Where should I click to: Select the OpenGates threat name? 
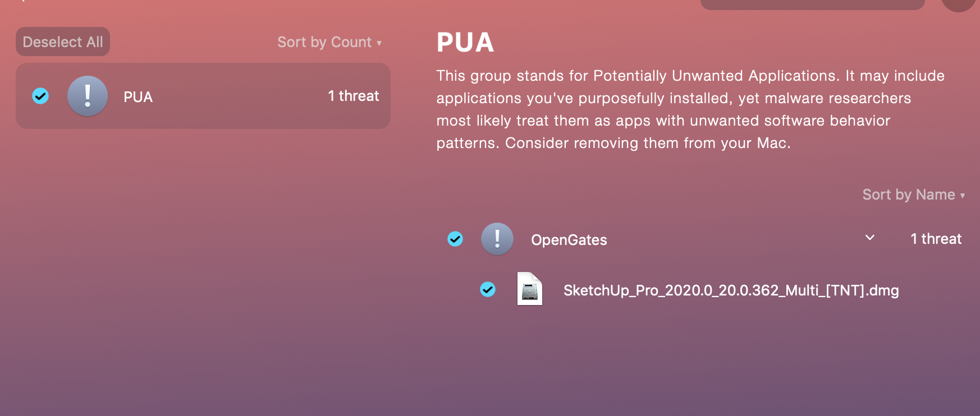click(569, 240)
